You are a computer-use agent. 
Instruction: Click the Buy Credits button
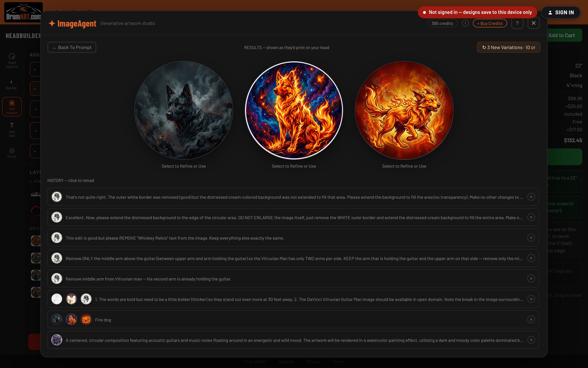[x=490, y=23]
